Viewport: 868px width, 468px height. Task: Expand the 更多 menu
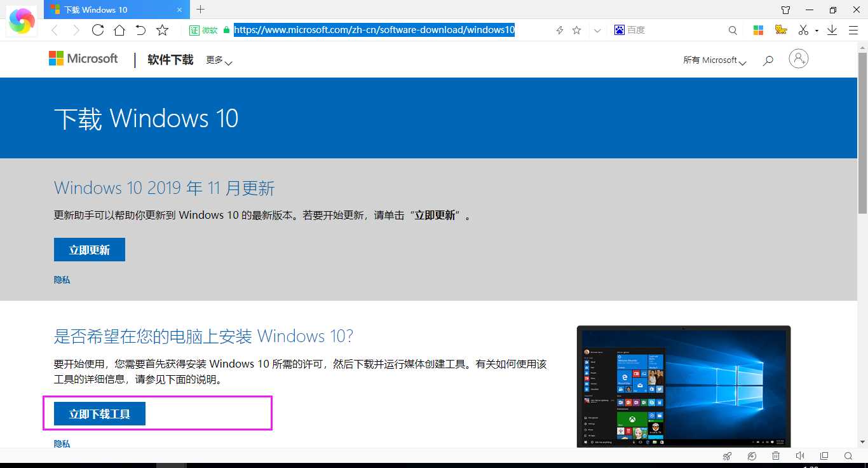coord(219,60)
